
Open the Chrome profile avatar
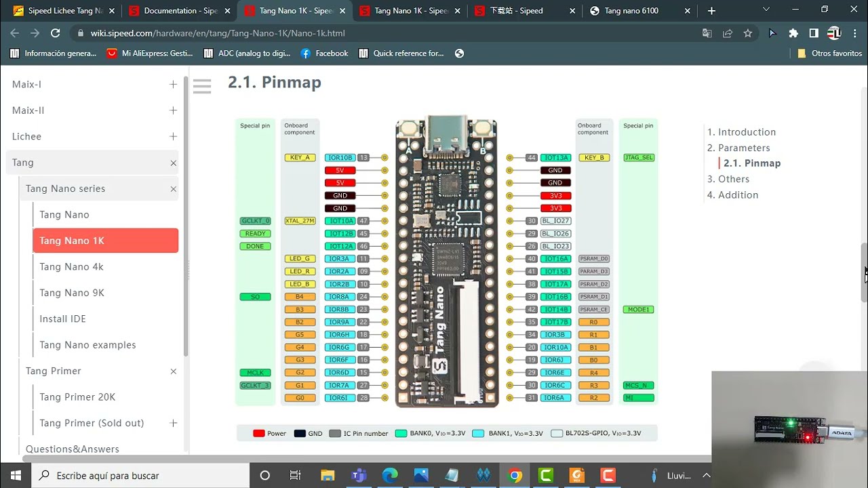click(x=834, y=33)
